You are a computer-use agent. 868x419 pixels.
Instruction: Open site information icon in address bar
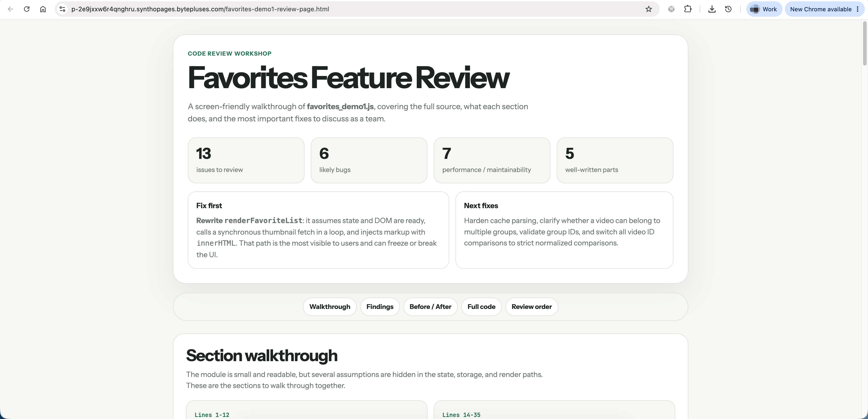coord(62,9)
